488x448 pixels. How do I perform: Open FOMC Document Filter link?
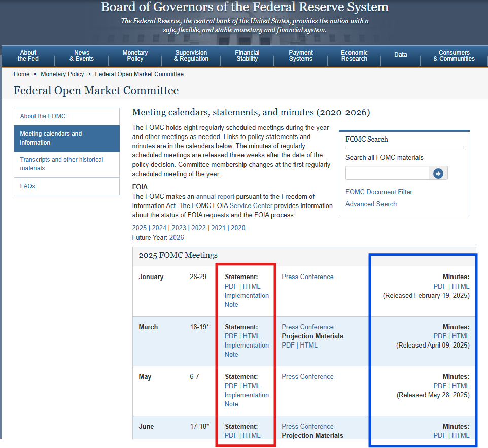[379, 192]
